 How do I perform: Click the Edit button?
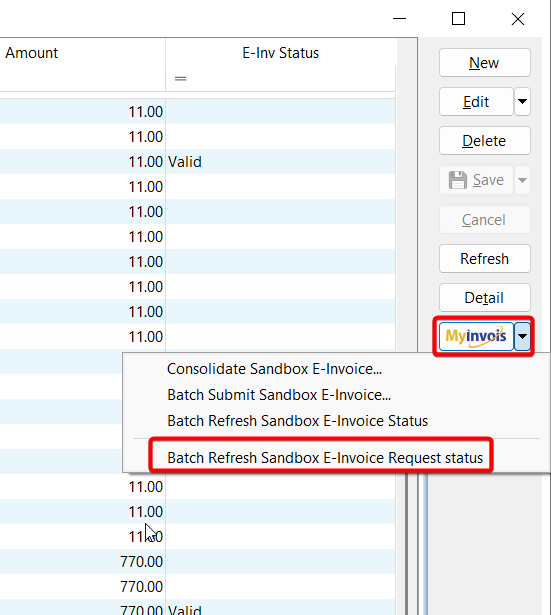[476, 102]
